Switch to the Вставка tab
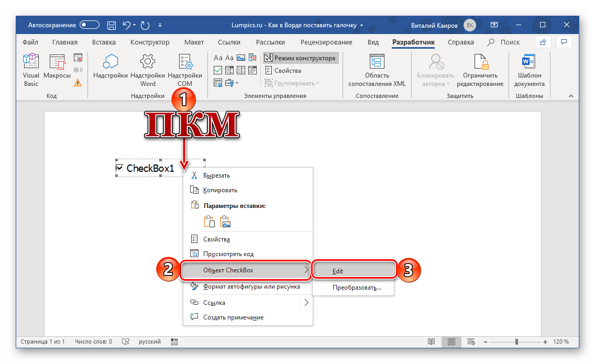This screenshot has width=595, height=364. click(x=104, y=42)
